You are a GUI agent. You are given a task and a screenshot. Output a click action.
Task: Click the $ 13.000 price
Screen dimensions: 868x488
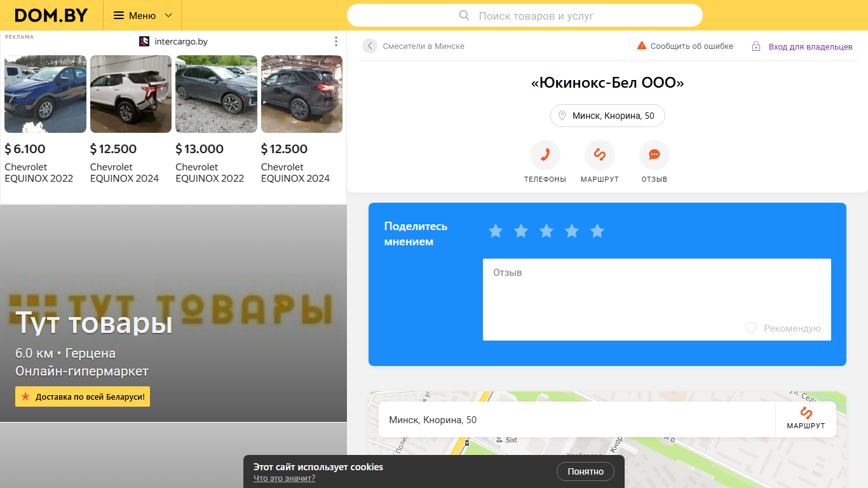click(200, 149)
